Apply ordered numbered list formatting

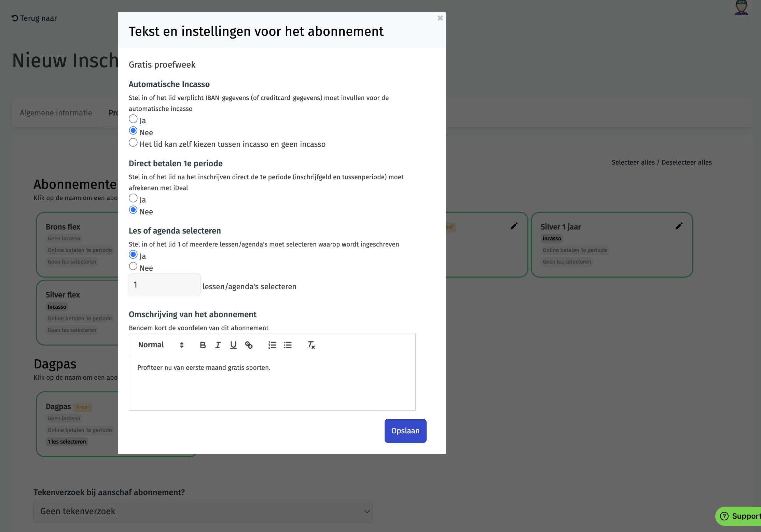pyautogui.click(x=272, y=345)
